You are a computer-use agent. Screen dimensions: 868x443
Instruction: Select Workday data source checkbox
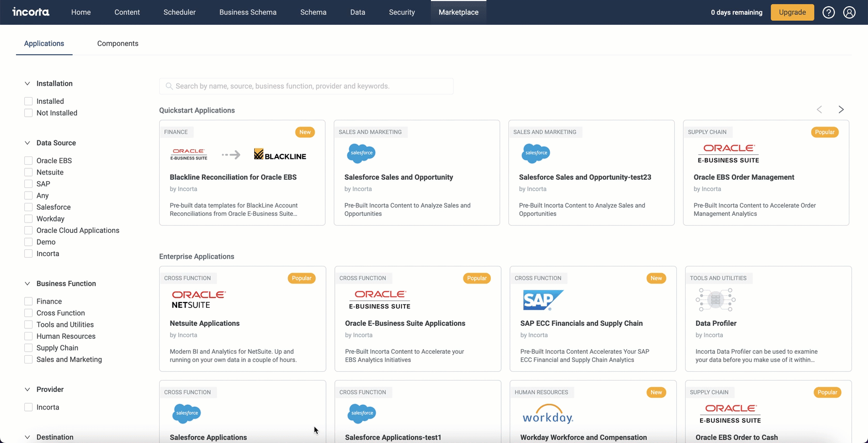click(28, 219)
